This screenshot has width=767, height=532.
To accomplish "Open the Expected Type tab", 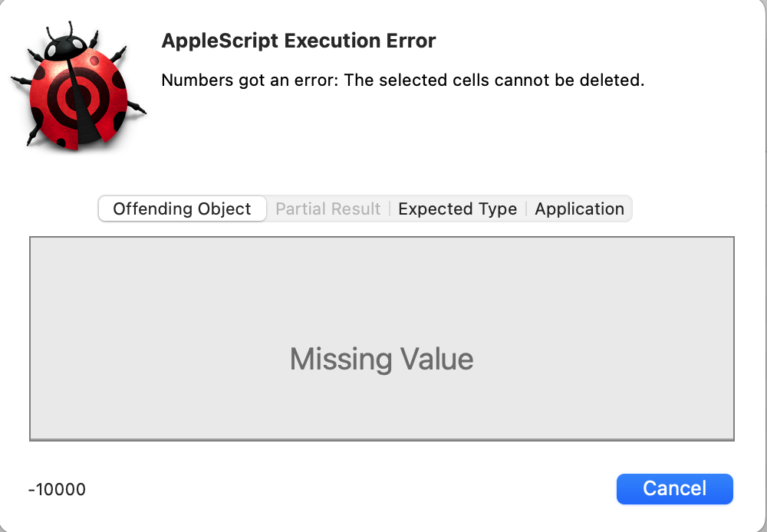I will pyautogui.click(x=457, y=209).
